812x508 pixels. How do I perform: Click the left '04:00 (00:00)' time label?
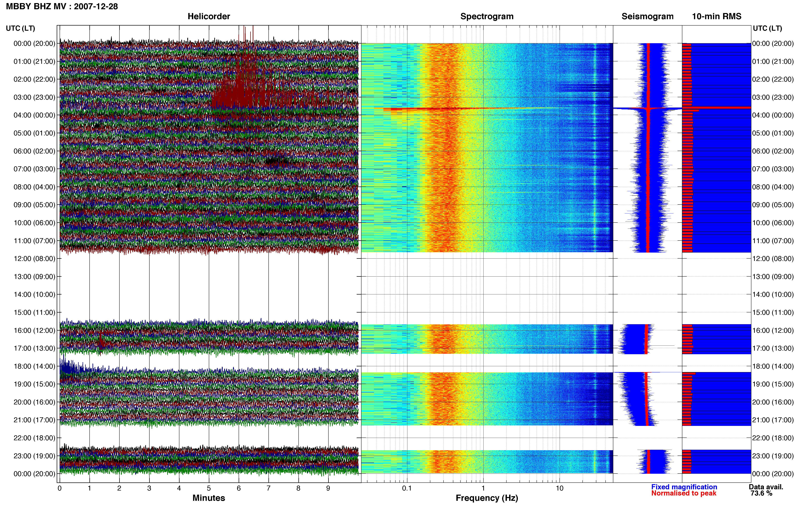pyautogui.click(x=34, y=115)
